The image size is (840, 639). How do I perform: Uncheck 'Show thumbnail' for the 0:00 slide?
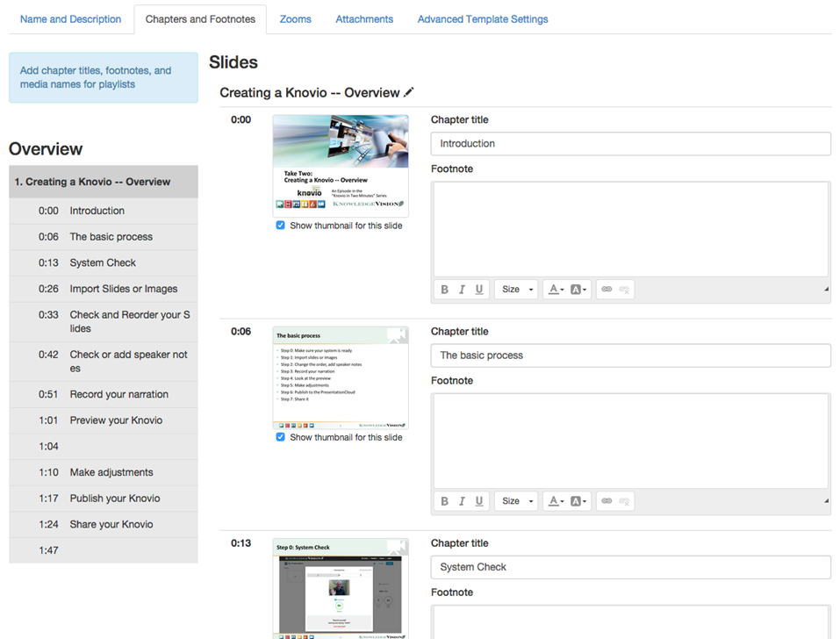point(281,226)
